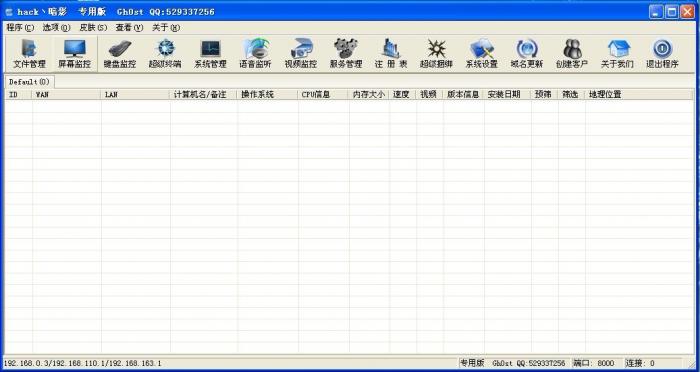Click the 连接: 0 status entry

click(x=640, y=364)
